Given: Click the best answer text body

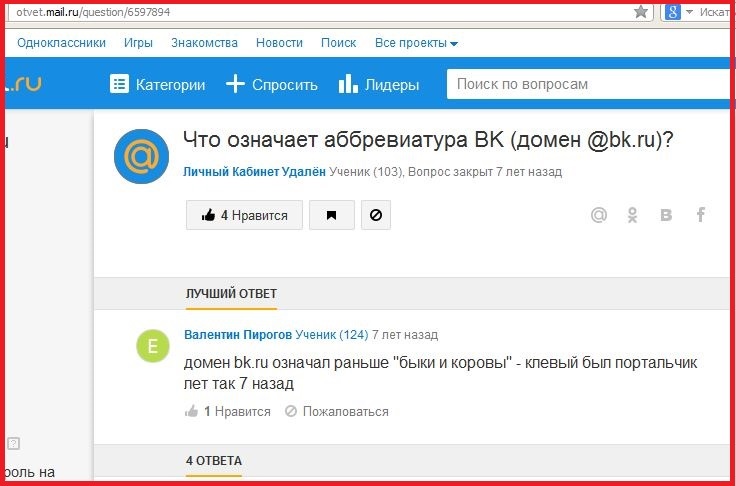Looking at the screenshot, I should pos(440,373).
